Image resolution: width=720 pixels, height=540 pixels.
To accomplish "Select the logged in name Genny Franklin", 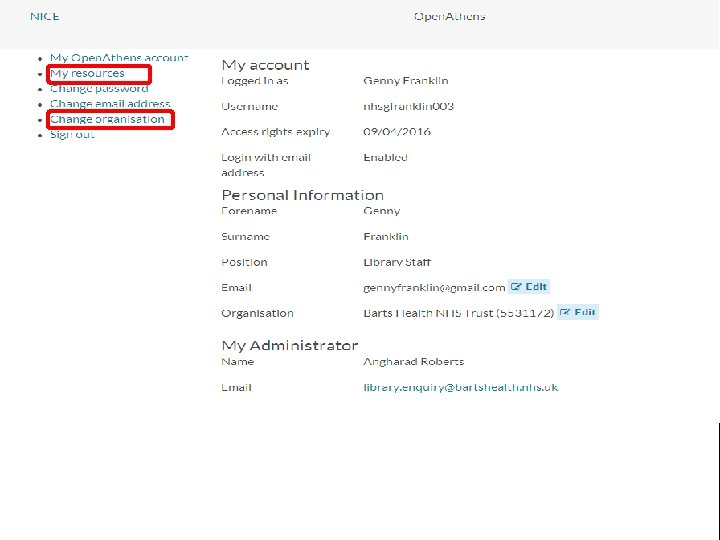I will pos(406,81).
